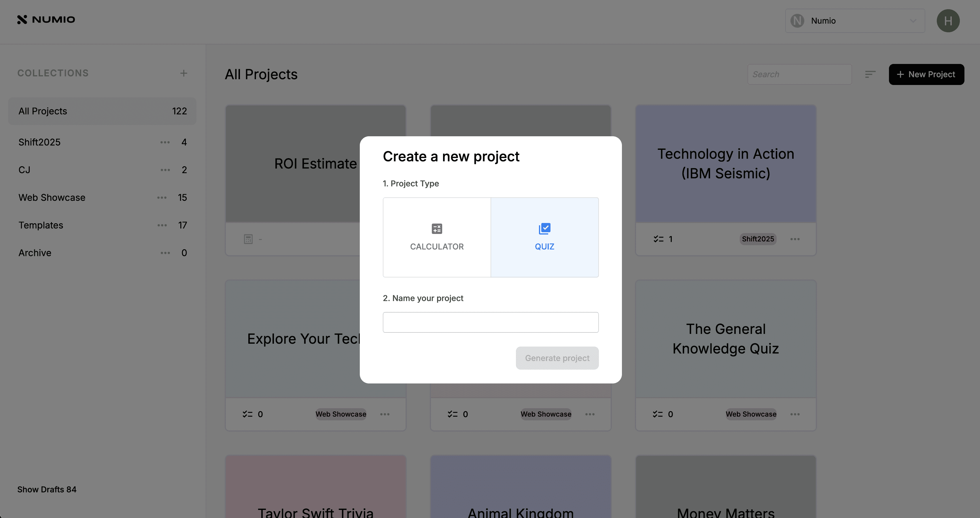Image resolution: width=980 pixels, height=518 pixels.
Task: Click the user avatar H icon
Action: tap(948, 21)
